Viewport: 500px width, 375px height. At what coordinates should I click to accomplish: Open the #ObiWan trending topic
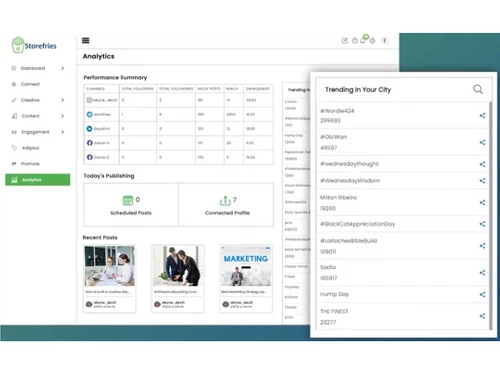click(x=333, y=137)
